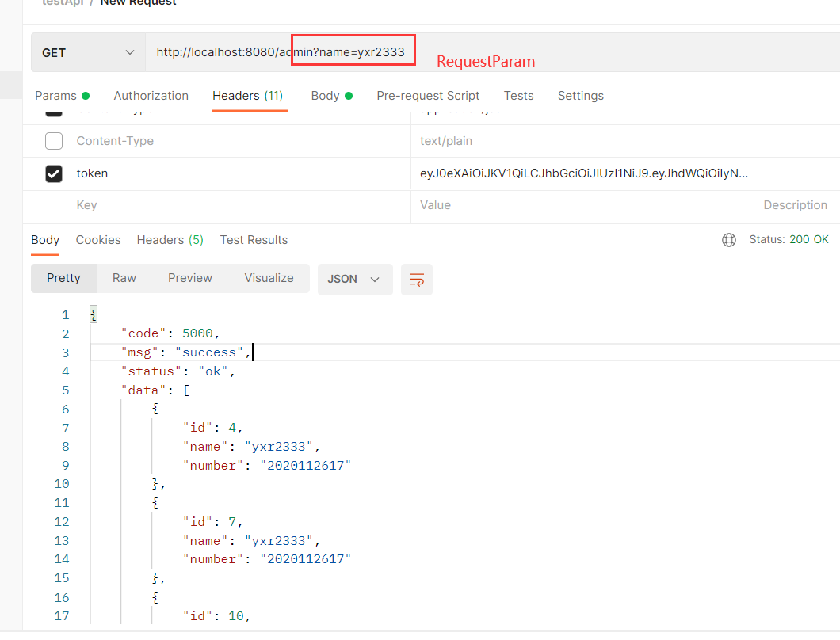Open the Tests tab

click(x=518, y=96)
